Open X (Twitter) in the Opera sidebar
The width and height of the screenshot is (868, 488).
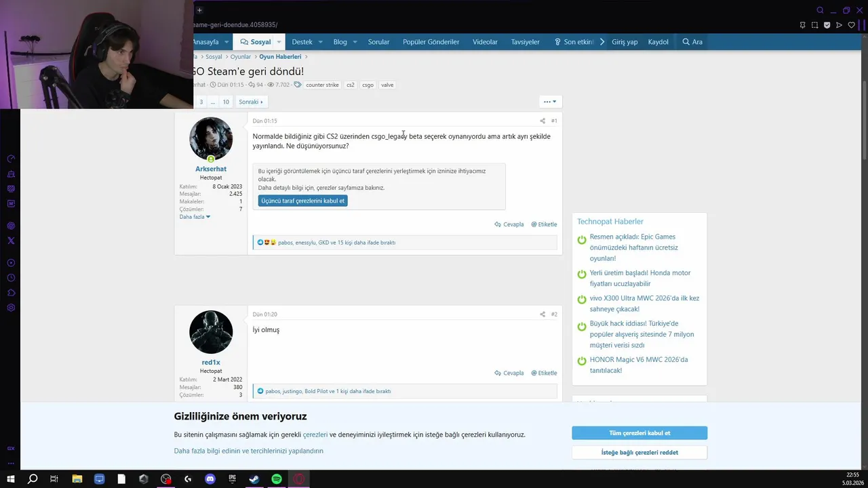[11, 241]
